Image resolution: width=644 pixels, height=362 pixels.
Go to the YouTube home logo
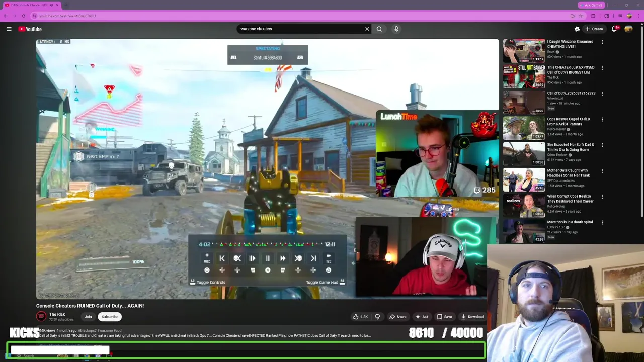[x=30, y=29]
